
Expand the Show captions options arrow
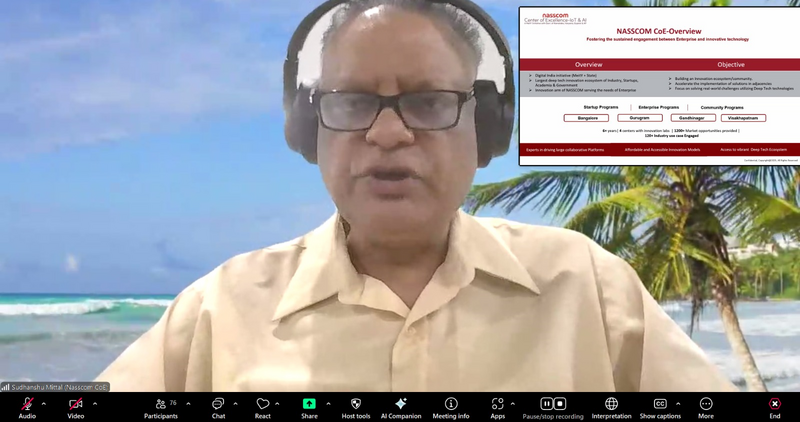[680, 404]
